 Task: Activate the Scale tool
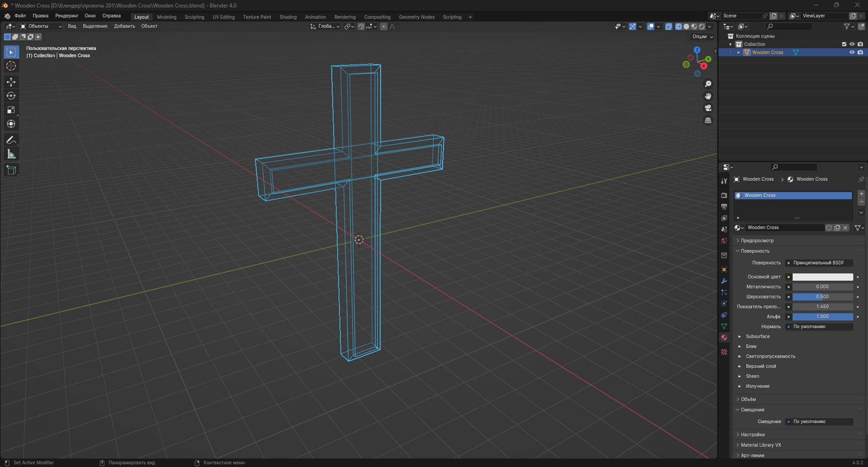(x=11, y=110)
